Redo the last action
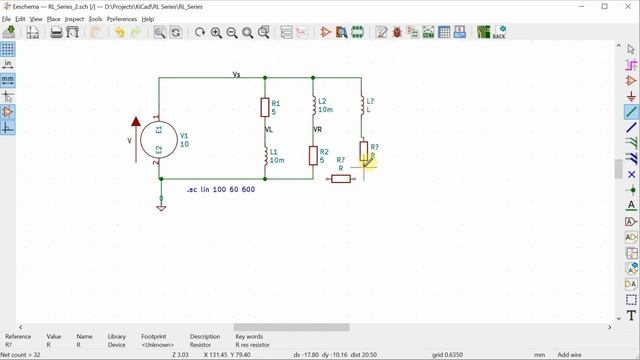The image size is (640, 360). pos(136,32)
